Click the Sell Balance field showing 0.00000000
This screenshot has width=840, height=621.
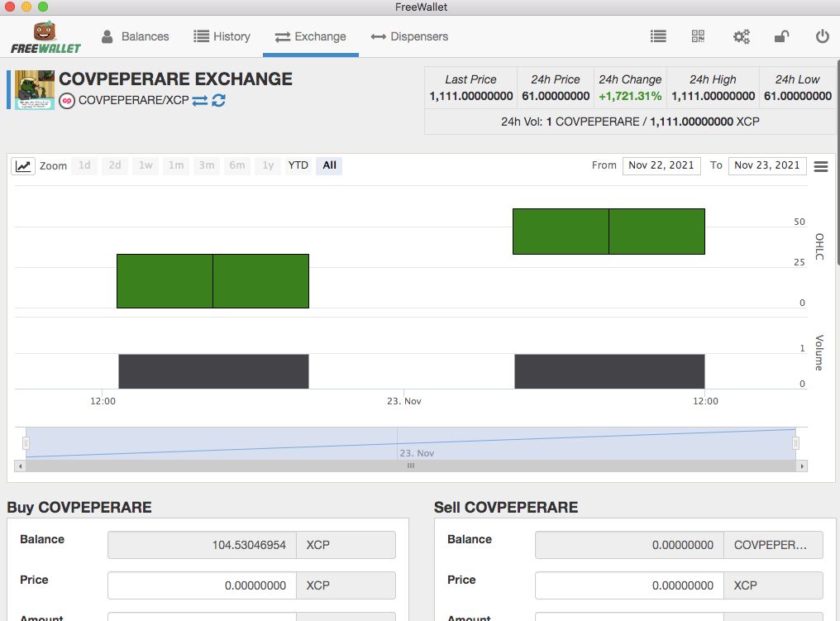click(x=629, y=545)
